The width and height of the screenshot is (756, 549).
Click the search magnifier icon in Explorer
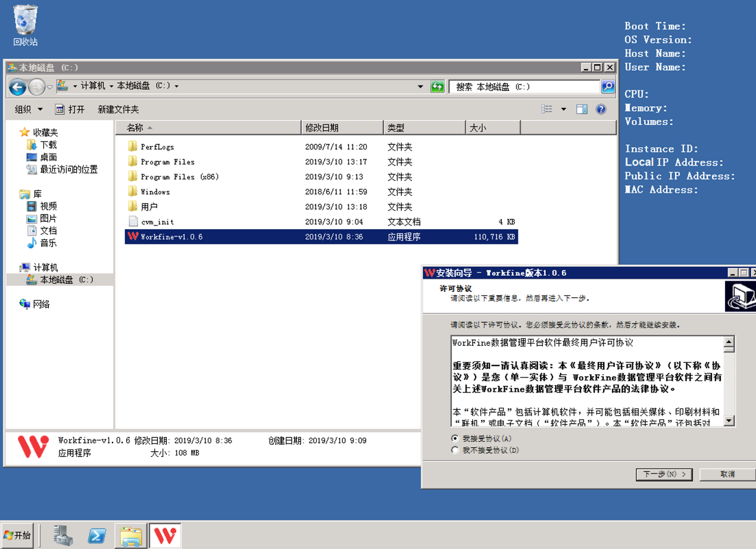click(x=608, y=87)
